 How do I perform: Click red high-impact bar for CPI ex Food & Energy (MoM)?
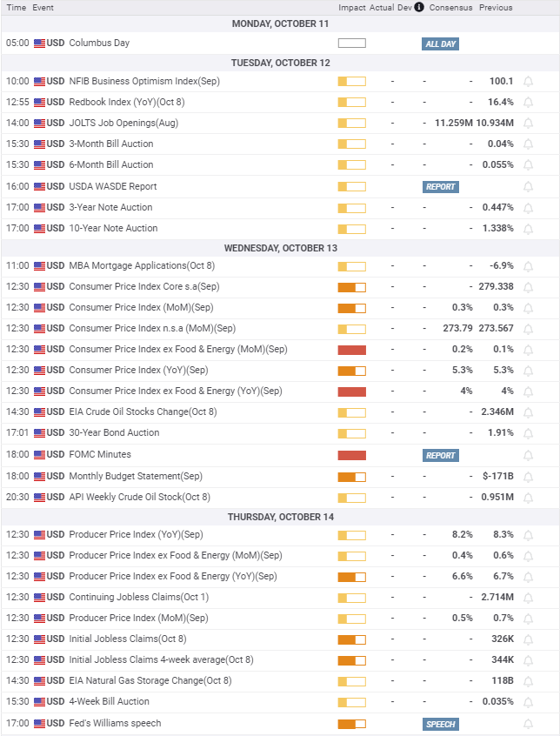coord(352,350)
